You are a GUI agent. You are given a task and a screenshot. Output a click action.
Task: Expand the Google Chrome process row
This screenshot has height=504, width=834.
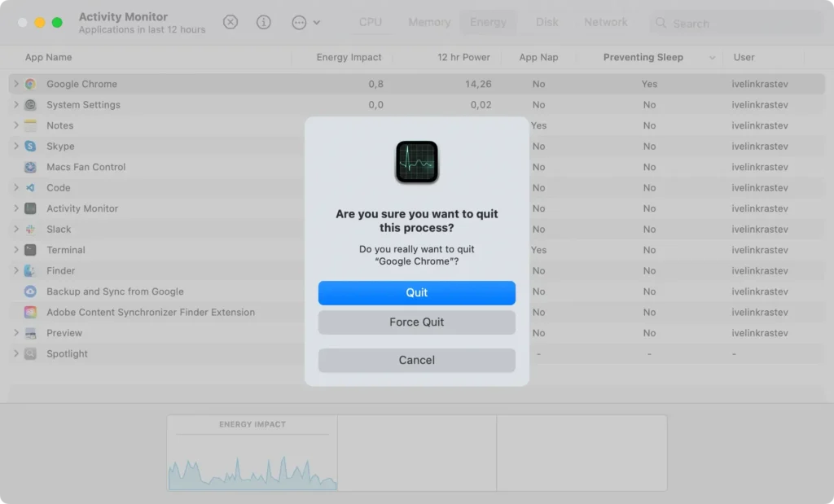16,84
